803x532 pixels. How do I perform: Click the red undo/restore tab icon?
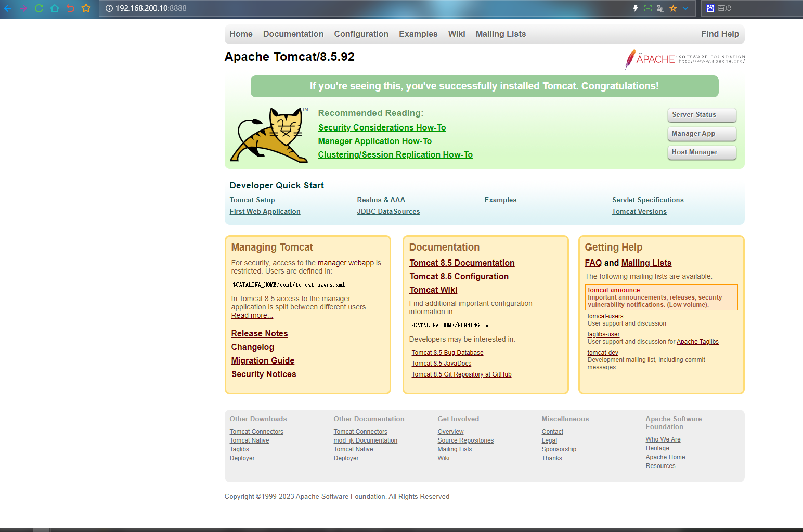pyautogui.click(x=70, y=8)
